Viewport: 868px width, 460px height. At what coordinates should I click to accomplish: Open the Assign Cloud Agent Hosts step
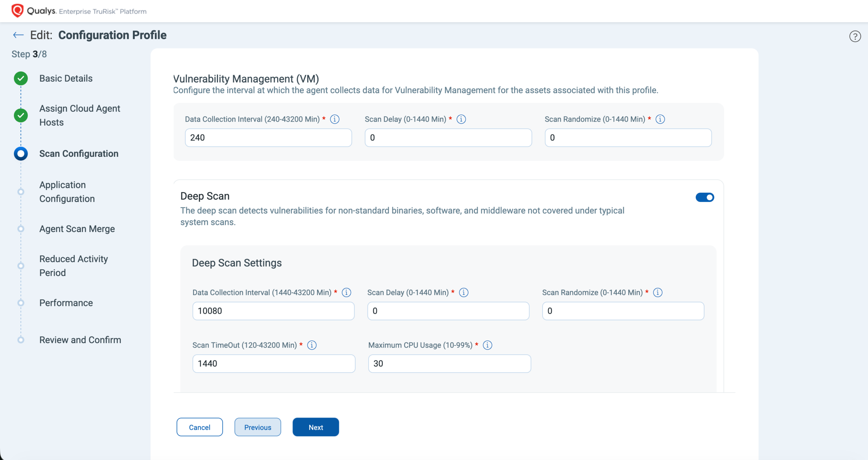[x=79, y=115]
